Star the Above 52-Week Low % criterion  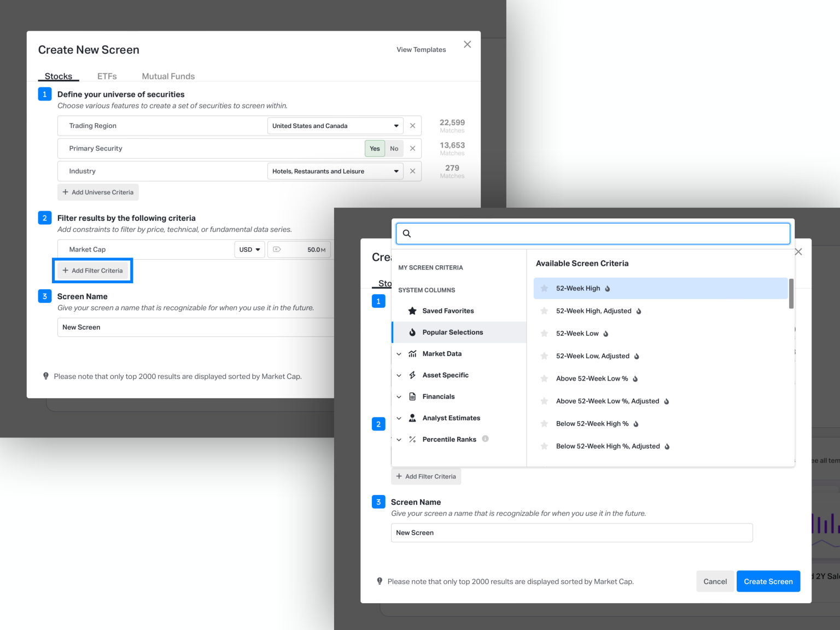click(x=544, y=378)
